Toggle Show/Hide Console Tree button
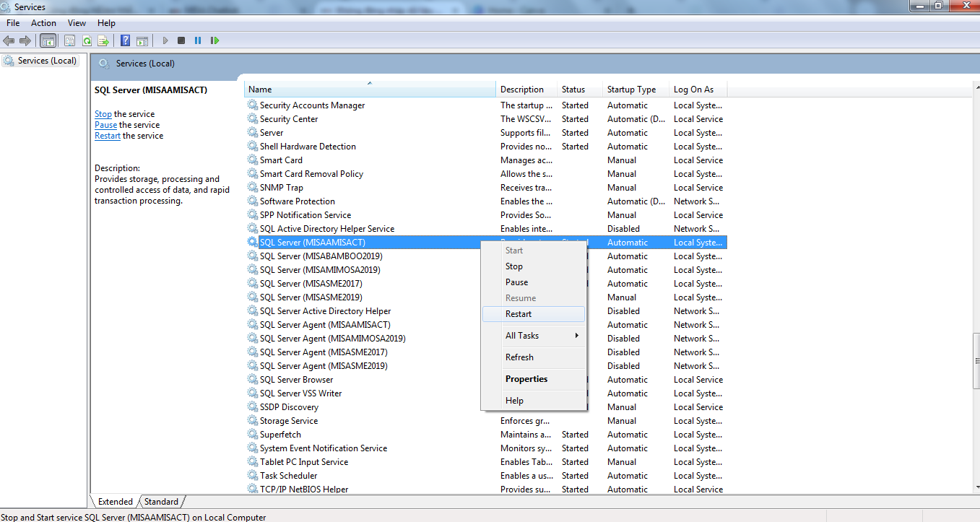Viewport: 980px width, 522px height. point(48,40)
